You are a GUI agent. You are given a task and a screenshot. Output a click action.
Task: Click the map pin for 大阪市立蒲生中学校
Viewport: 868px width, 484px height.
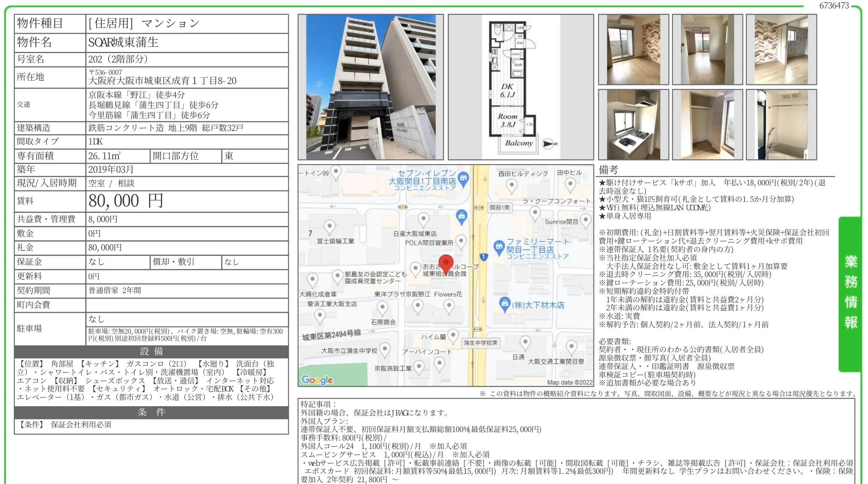[x=385, y=350]
